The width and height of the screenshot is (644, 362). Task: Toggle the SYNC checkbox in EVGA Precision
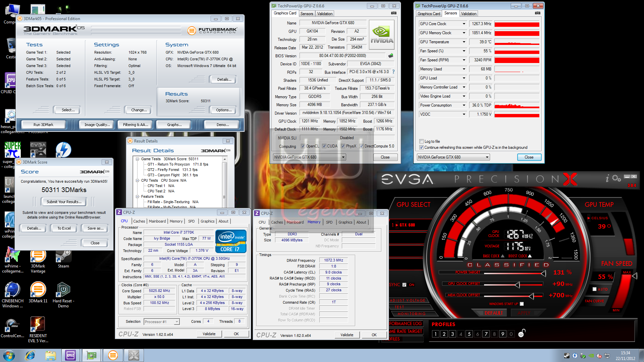point(404,285)
